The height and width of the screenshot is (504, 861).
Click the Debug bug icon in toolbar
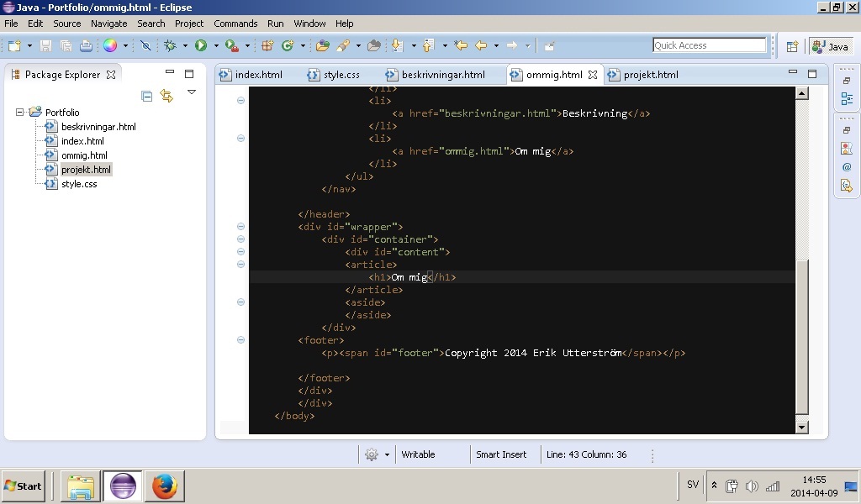coord(171,45)
